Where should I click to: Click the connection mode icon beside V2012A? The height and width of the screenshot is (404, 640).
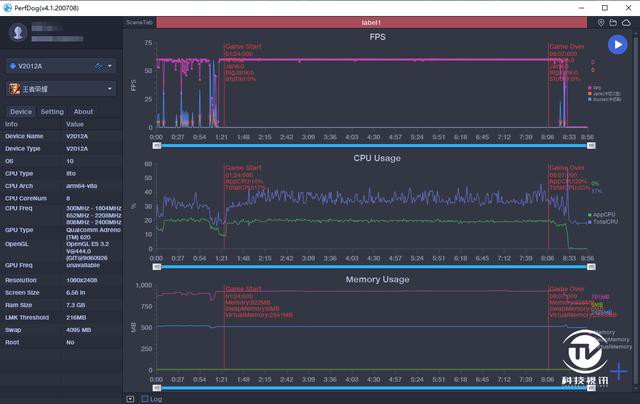click(98, 66)
